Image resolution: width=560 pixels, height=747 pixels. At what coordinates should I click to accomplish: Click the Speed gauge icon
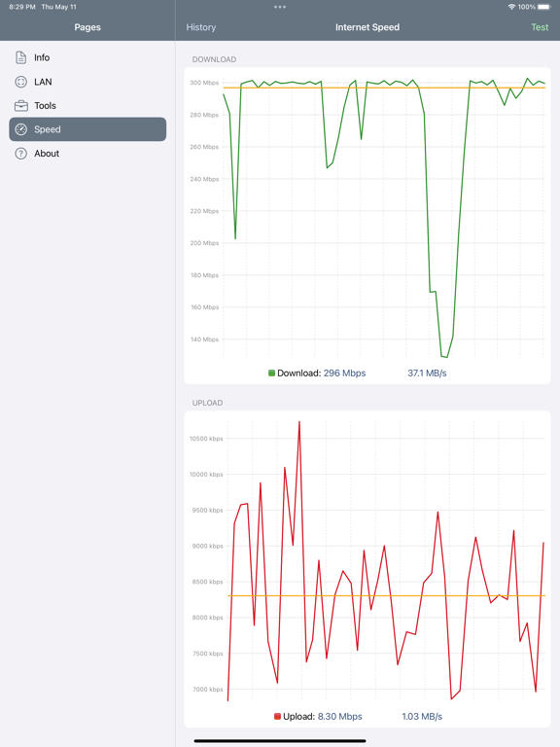coord(21,129)
